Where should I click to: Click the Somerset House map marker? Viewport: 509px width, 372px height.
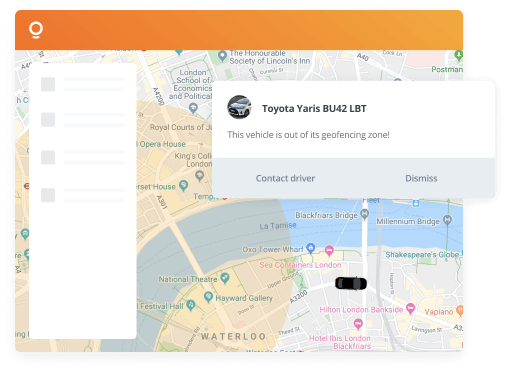[183, 186]
